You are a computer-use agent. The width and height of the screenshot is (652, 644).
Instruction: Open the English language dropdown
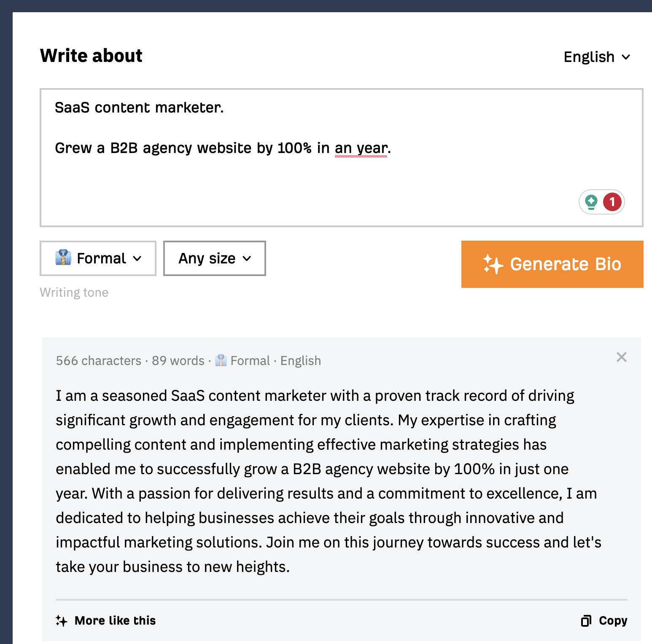pos(596,57)
